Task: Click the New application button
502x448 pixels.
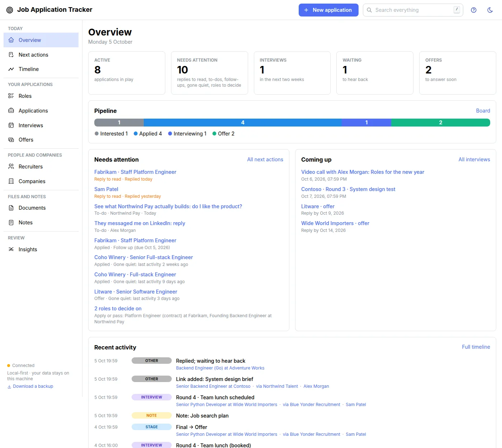Action: tap(328, 10)
